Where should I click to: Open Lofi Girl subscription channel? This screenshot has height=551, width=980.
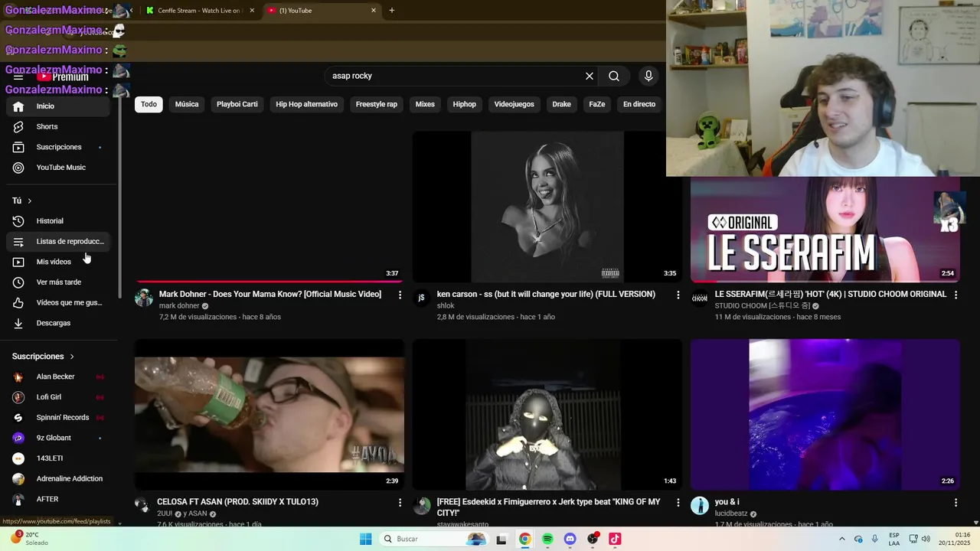pos(59,397)
